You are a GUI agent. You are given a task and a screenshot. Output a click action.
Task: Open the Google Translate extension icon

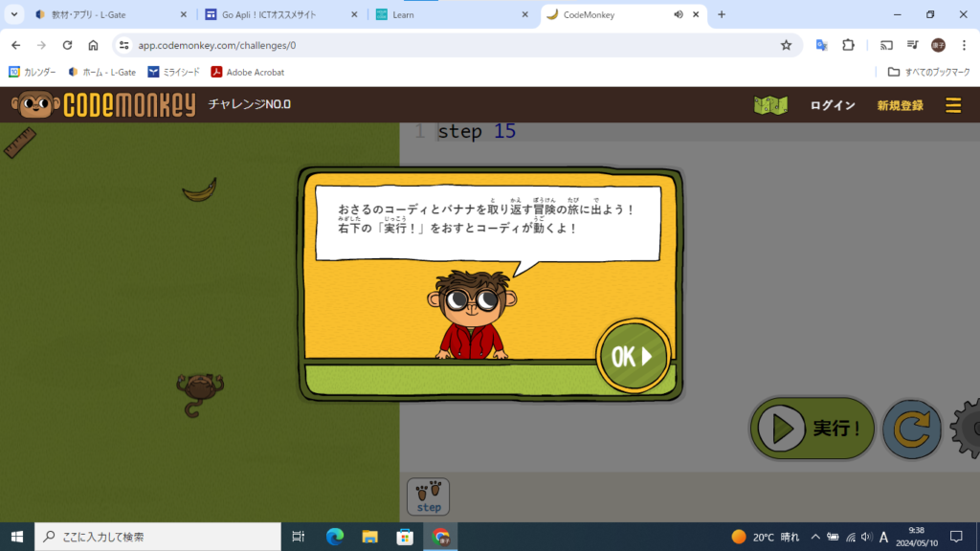(822, 45)
